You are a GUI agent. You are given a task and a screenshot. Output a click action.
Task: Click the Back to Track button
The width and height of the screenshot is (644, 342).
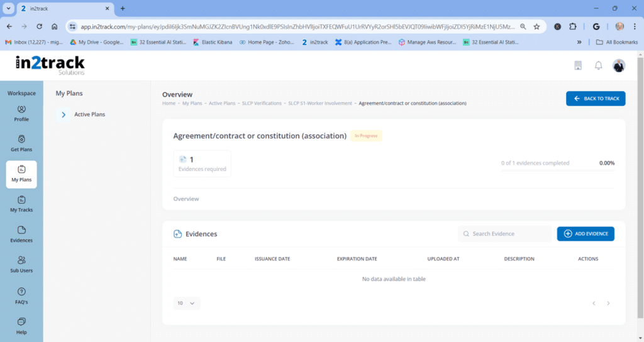596,99
